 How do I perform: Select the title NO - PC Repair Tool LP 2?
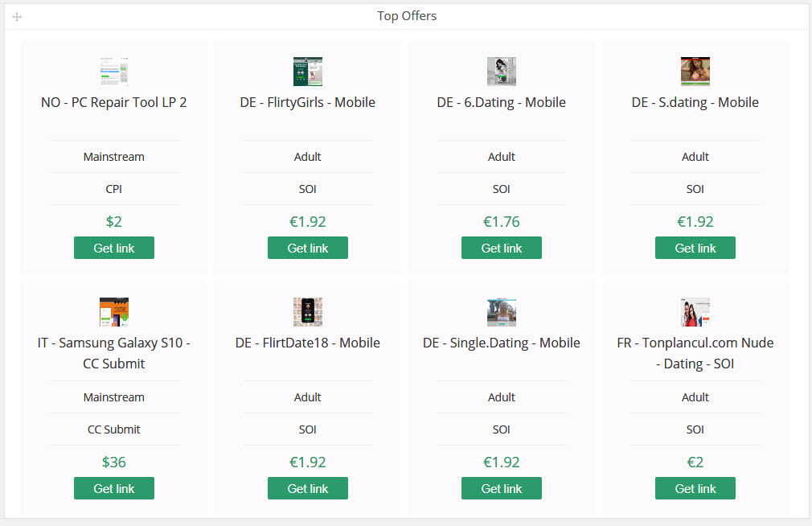[114, 102]
